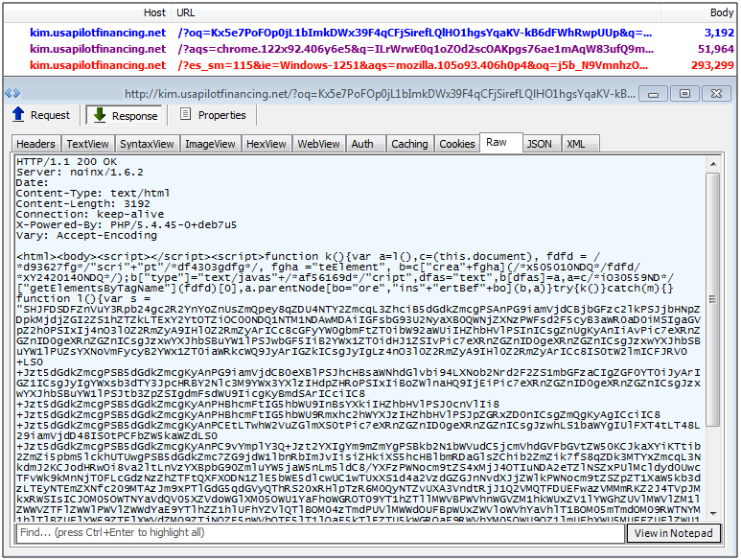Click the Properties page icon
Viewport: 741px width, 560px height.
(x=186, y=114)
